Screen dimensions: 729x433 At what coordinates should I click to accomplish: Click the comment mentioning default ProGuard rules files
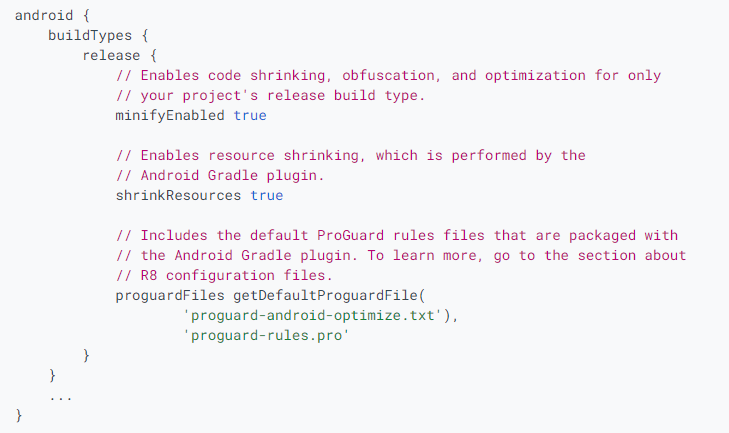point(397,235)
